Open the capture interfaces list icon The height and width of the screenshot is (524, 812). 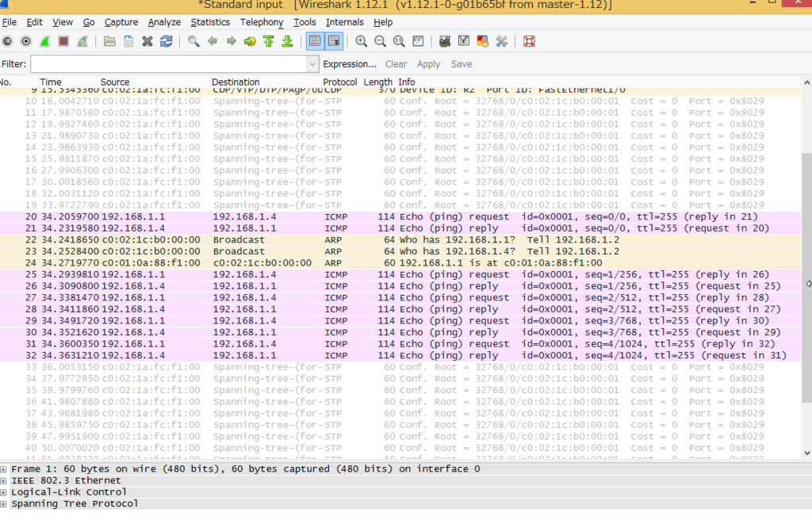point(7,41)
